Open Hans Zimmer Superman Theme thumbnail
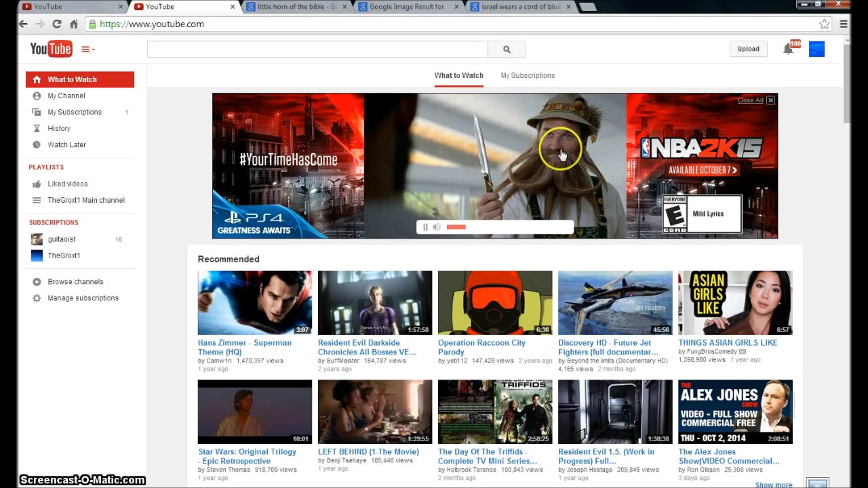Image resolution: width=868 pixels, height=488 pixels. click(255, 303)
